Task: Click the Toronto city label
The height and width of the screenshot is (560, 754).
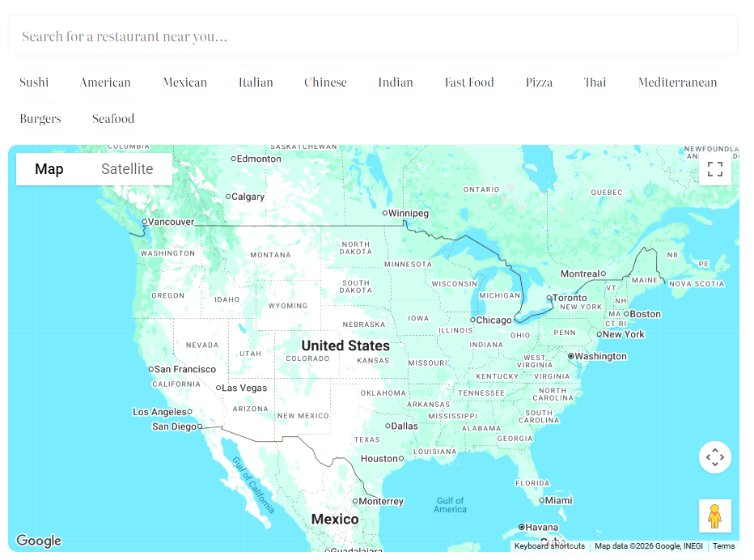Action: point(570,298)
